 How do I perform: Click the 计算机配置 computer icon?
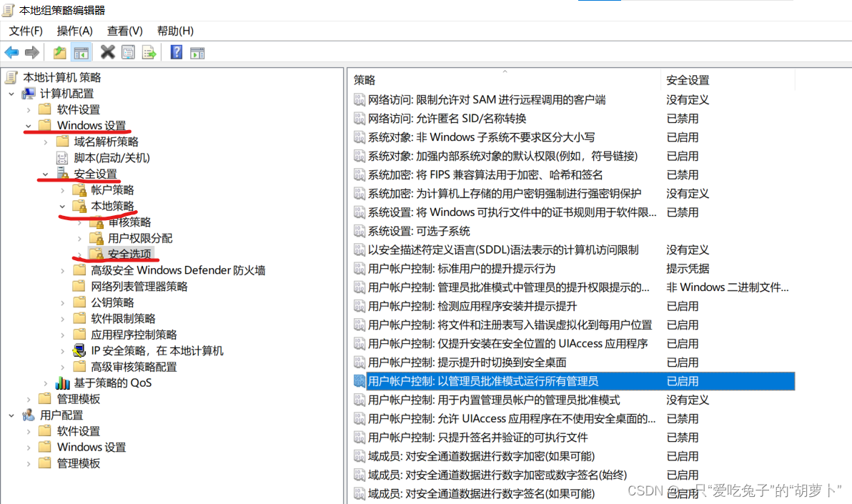tap(29, 94)
